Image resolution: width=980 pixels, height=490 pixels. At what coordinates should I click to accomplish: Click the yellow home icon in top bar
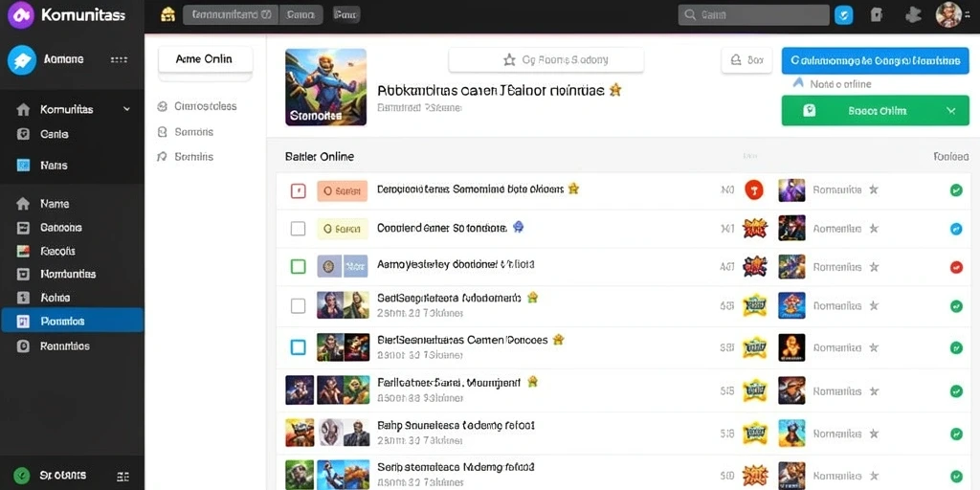pyautogui.click(x=167, y=14)
